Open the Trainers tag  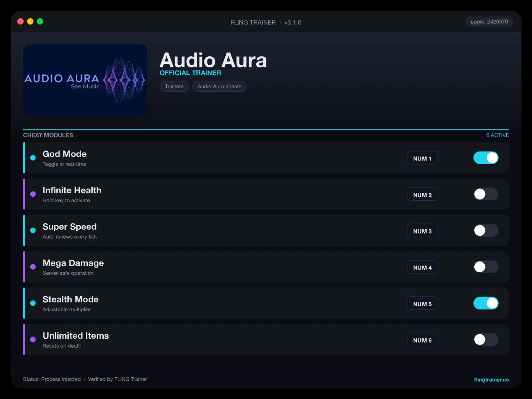(174, 86)
